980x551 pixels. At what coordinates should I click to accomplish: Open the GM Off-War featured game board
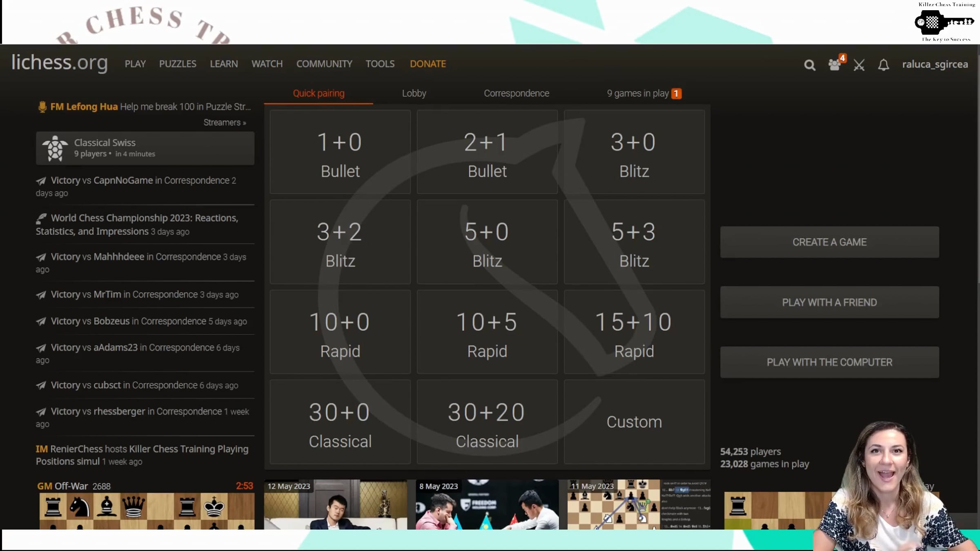(x=147, y=511)
